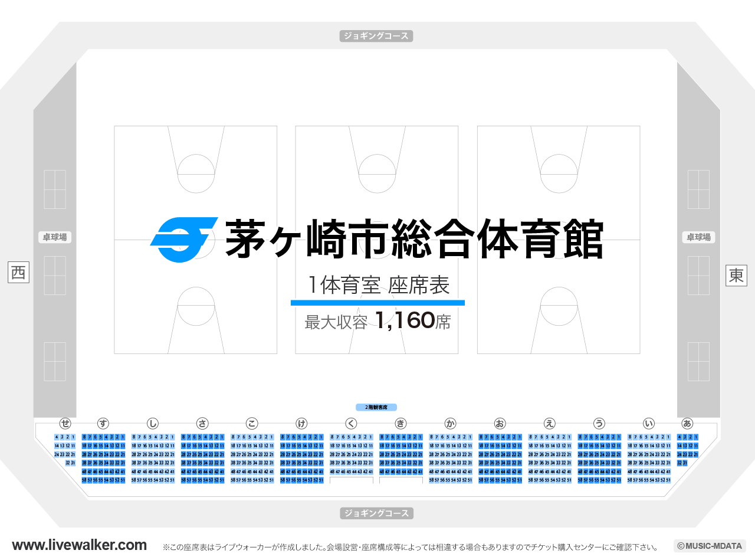Select seating section け circle label

click(x=301, y=423)
